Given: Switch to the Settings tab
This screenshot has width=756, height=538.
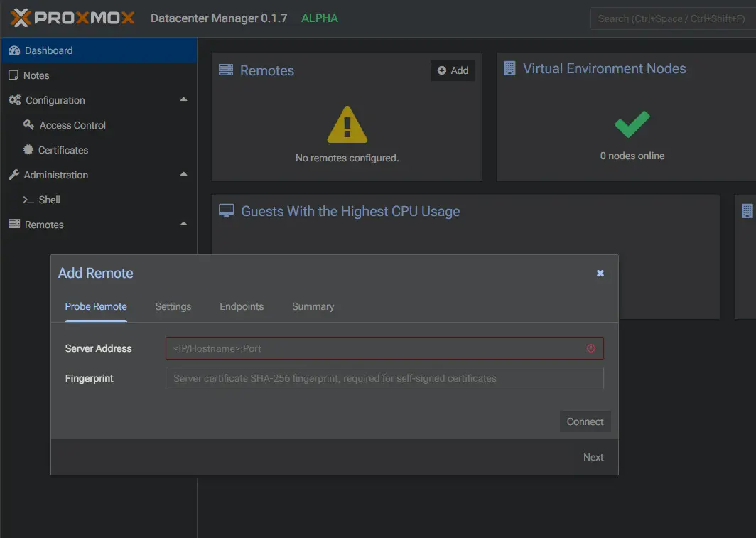Looking at the screenshot, I should point(173,306).
